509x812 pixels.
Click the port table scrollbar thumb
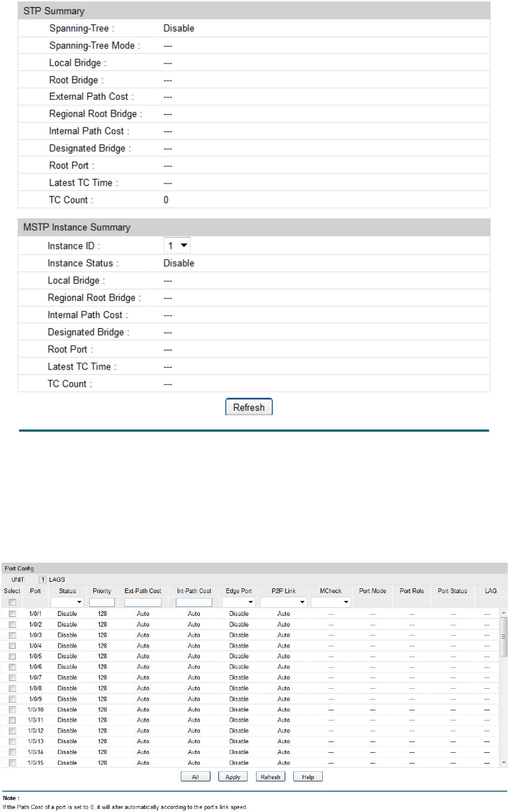(504, 637)
